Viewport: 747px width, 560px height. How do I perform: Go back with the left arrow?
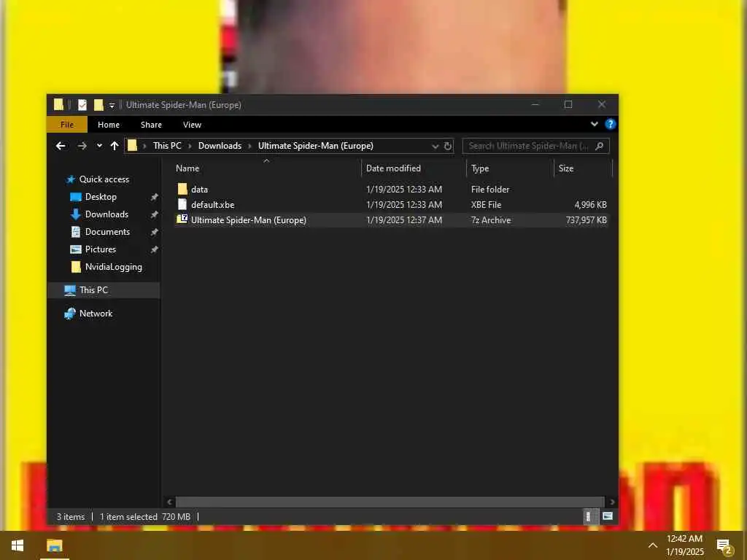[x=61, y=146]
